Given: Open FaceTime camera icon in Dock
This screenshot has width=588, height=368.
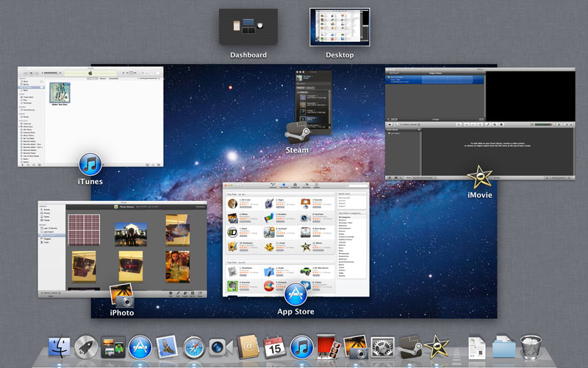Looking at the screenshot, I should 220,347.
